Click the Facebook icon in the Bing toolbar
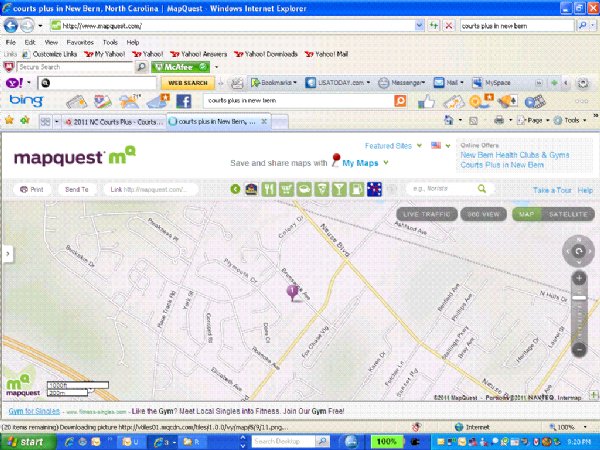 [x=184, y=101]
